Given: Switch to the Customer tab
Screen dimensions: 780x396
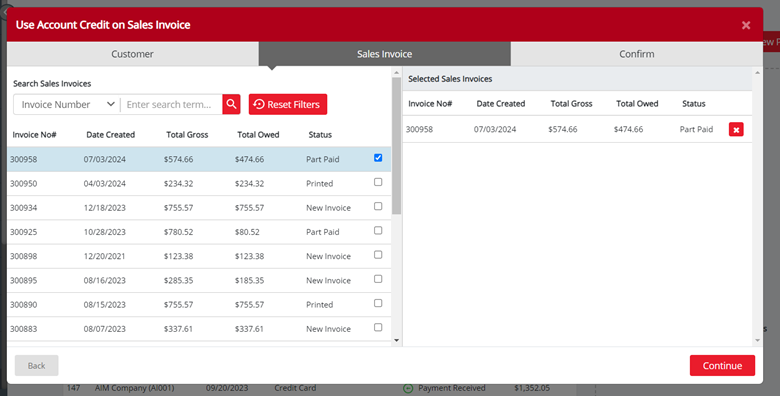Looking at the screenshot, I should (x=132, y=54).
